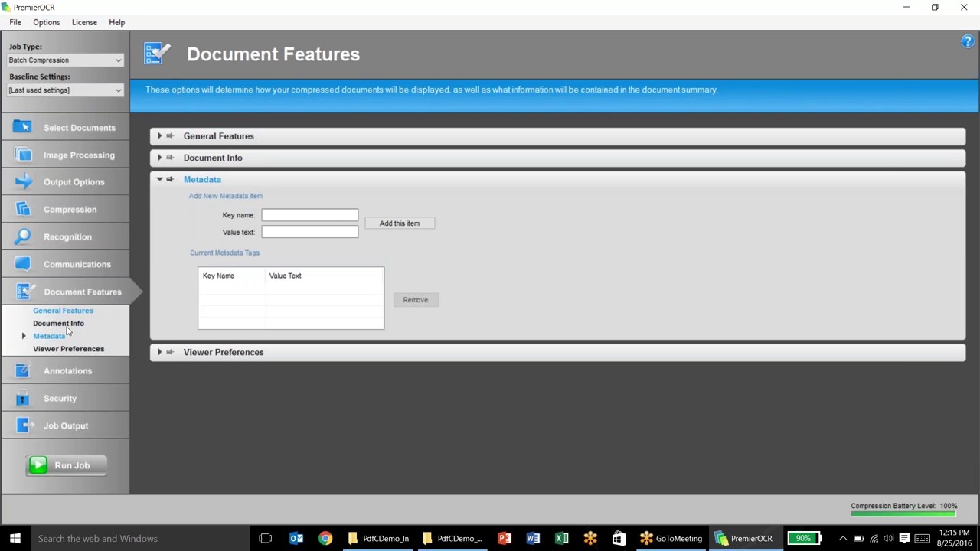980x551 pixels.
Task: Open the Compression settings section
Action: 65,210
